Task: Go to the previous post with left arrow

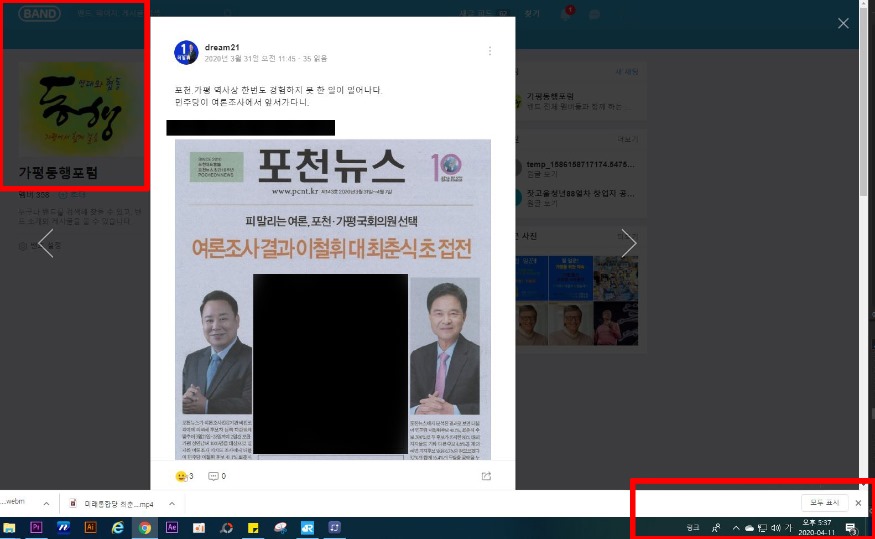Action: click(x=46, y=243)
